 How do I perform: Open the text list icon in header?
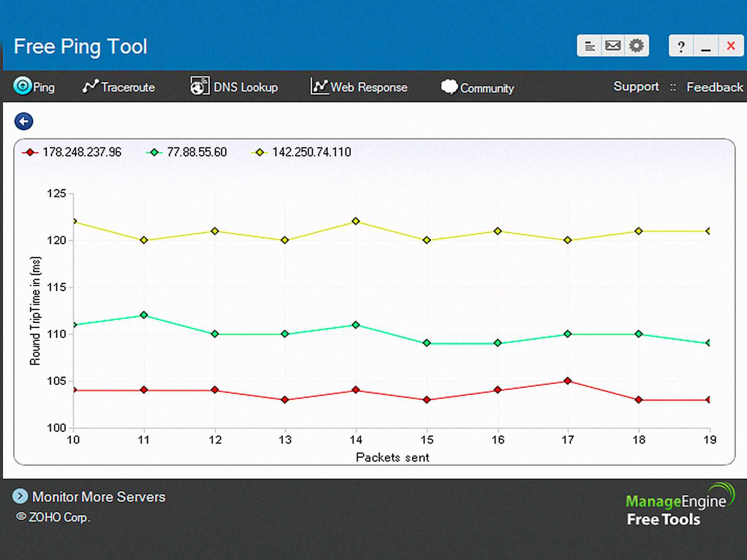(589, 46)
